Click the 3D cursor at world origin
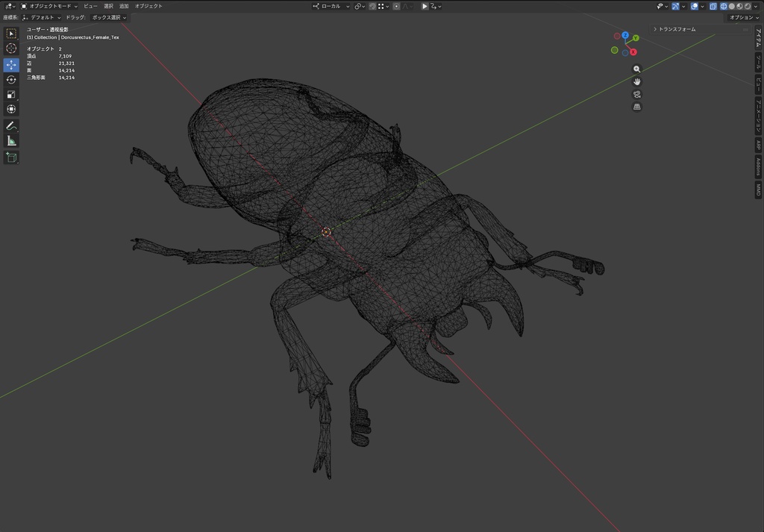 [327, 232]
